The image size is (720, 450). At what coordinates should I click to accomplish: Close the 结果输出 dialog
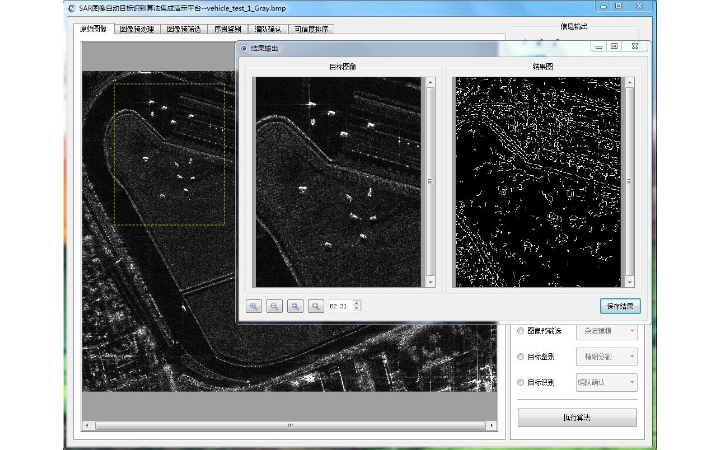[635, 46]
